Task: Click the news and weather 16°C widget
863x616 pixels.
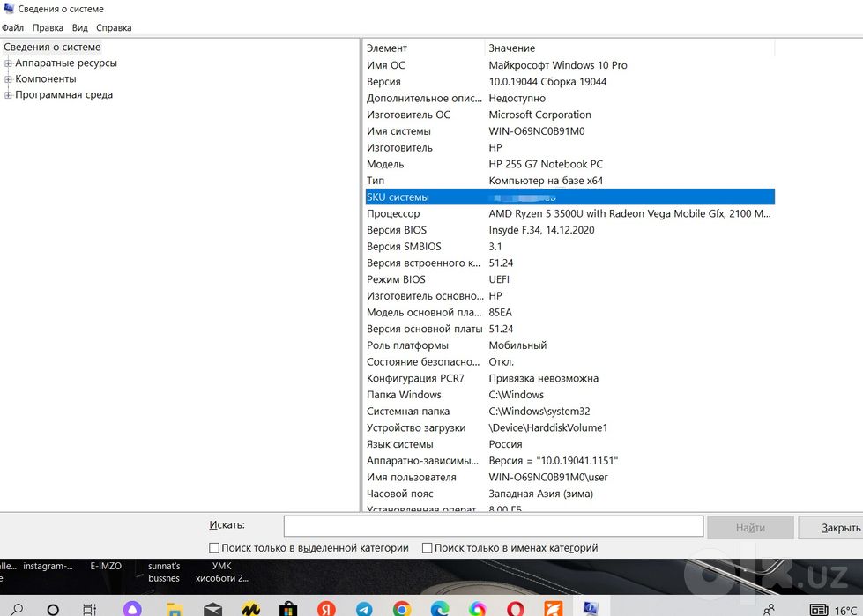Action: [x=836, y=610]
